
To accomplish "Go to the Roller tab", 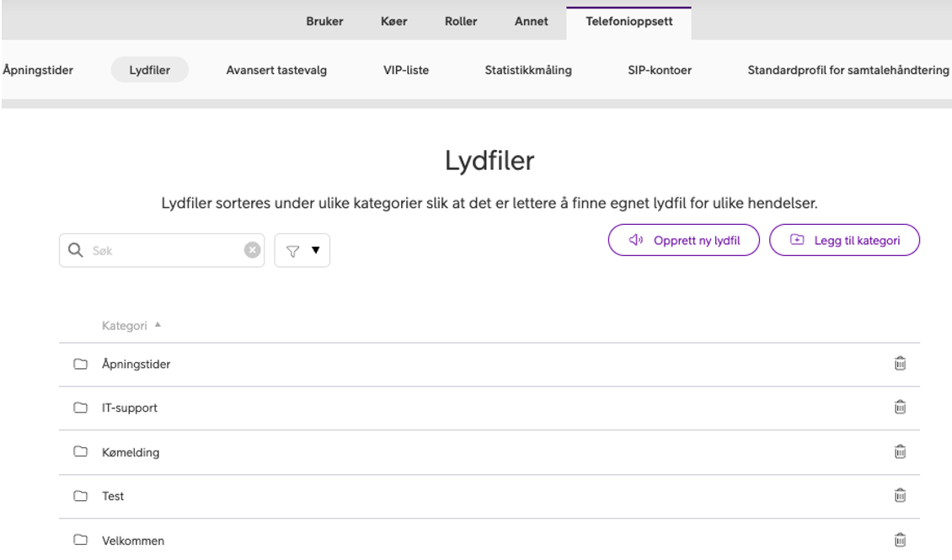I will [461, 22].
